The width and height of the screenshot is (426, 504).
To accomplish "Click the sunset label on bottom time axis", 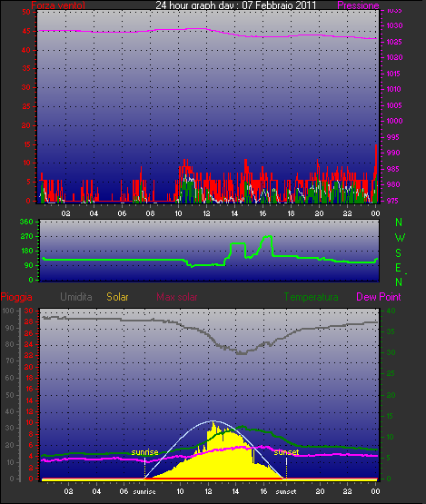I will [286, 491].
